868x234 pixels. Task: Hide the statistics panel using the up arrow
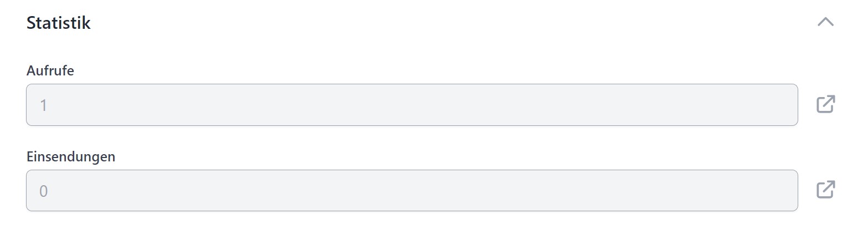pyautogui.click(x=825, y=22)
